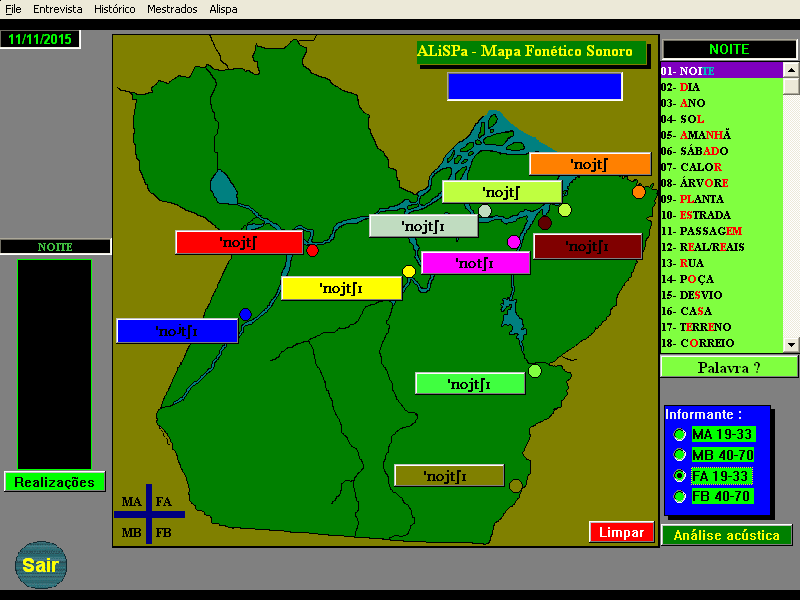This screenshot has width=800, height=600.
Task: Click the blue color bar under map title
Action: pos(534,86)
